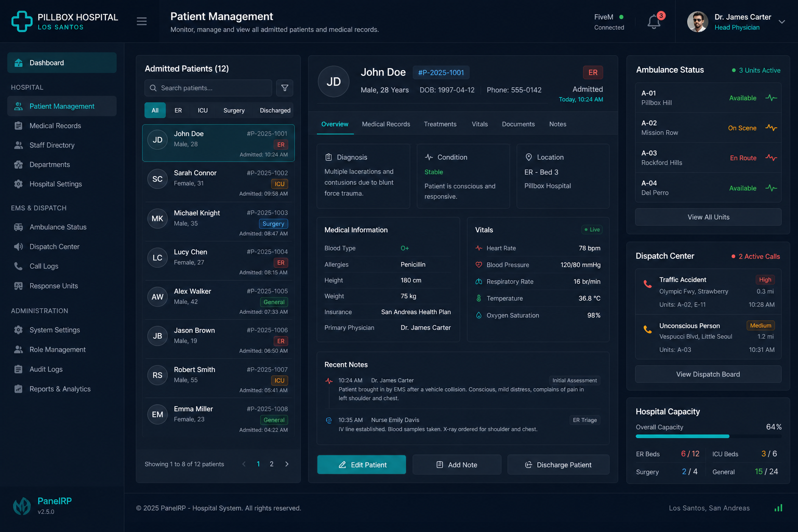Switch filter to Discharged patients
798x532 pixels.
(x=275, y=111)
